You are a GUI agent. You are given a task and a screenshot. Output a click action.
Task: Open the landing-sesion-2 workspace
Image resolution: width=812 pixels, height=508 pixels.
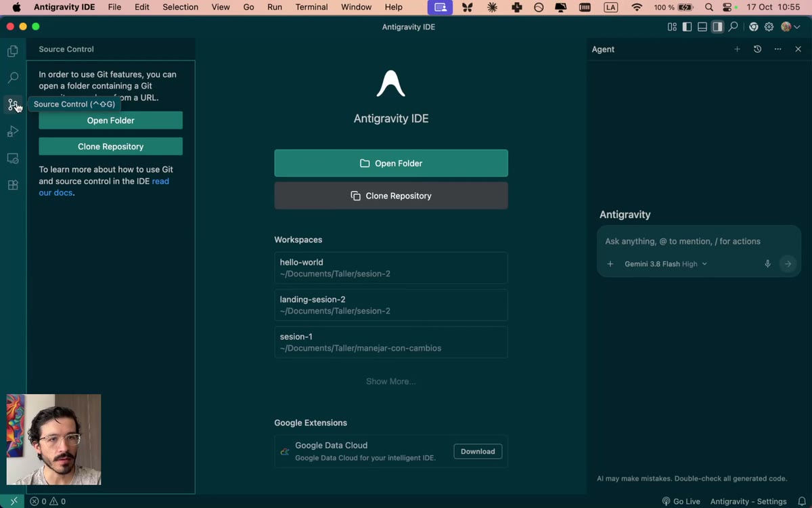[x=391, y=305]
